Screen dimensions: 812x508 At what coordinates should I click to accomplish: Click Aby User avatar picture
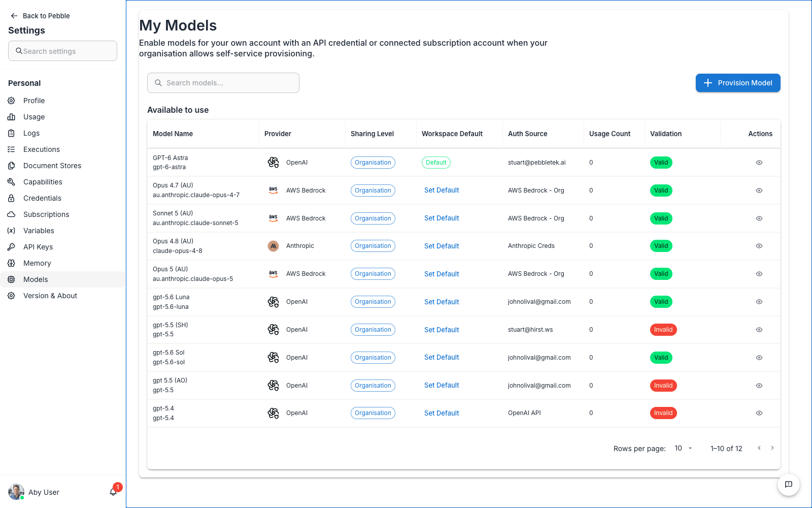coord(16,492)
